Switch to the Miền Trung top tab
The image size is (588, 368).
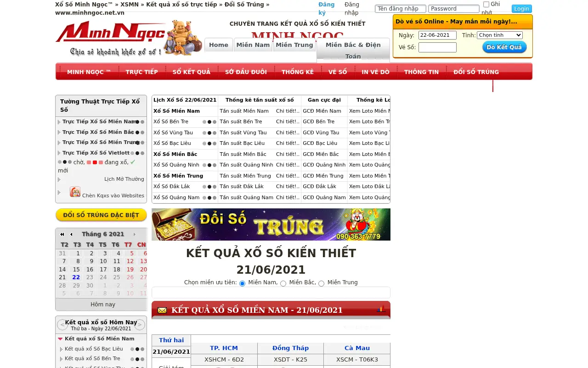click(294, 45)
